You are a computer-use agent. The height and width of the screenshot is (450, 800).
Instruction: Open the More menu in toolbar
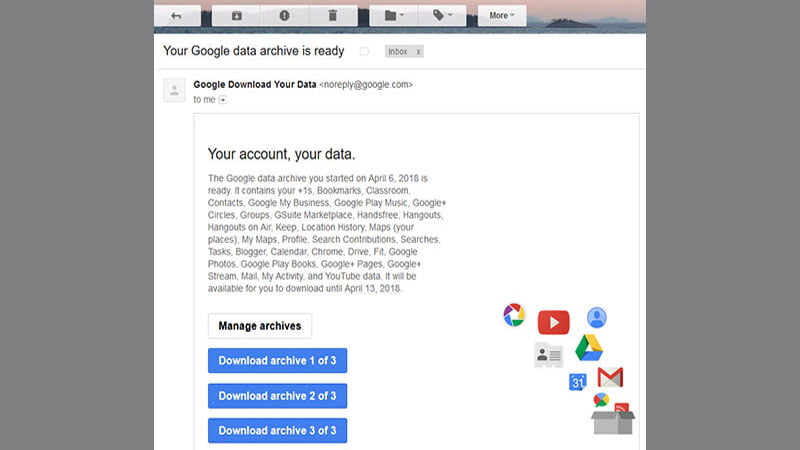coord(502,15)
